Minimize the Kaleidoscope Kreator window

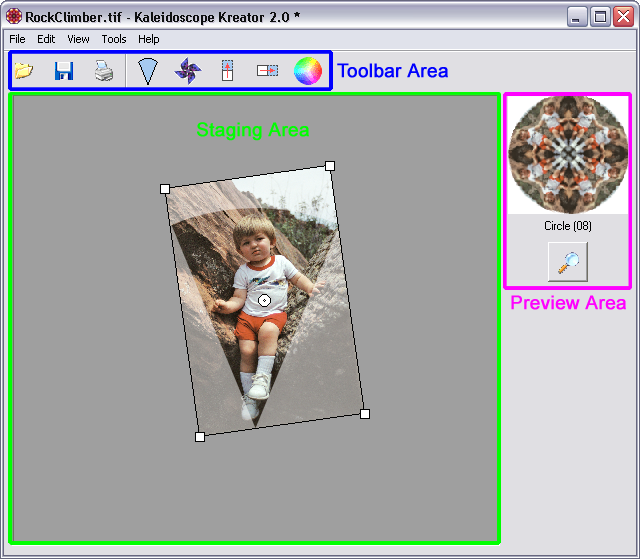[577, 17]
